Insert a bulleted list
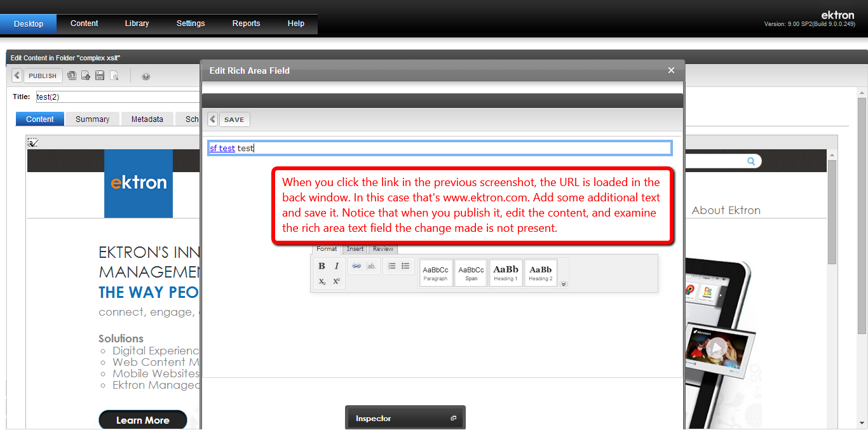Image resolution: width=868 pixels, height=430 pixels. pyautogui.click(x=405, y=266)
